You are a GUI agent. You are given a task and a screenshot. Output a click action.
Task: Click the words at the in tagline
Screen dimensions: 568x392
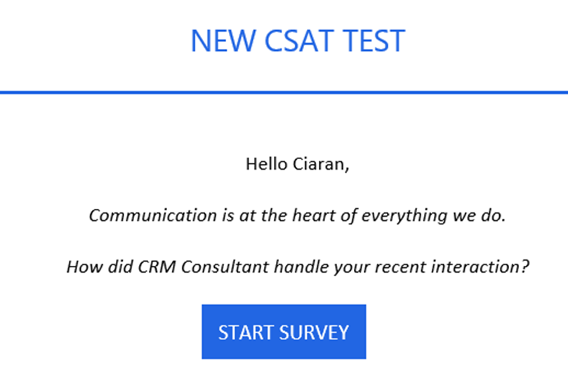[263, 215]
